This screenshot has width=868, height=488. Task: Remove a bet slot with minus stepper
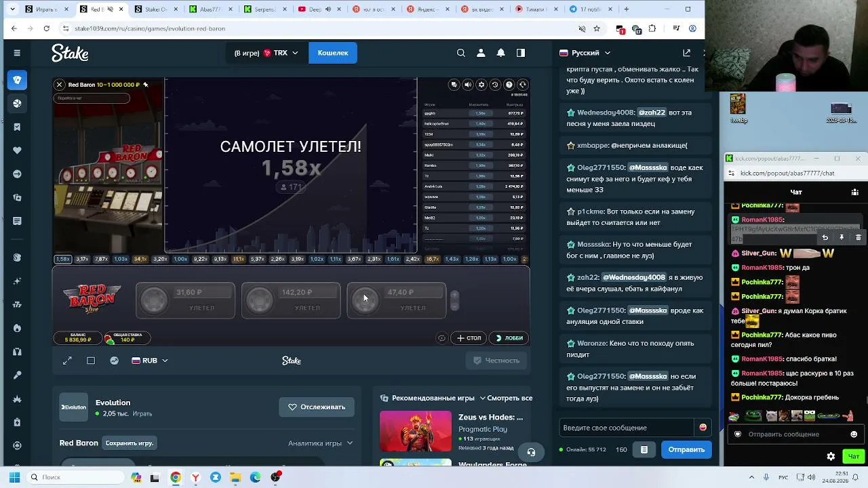click(x=454, y=306)
